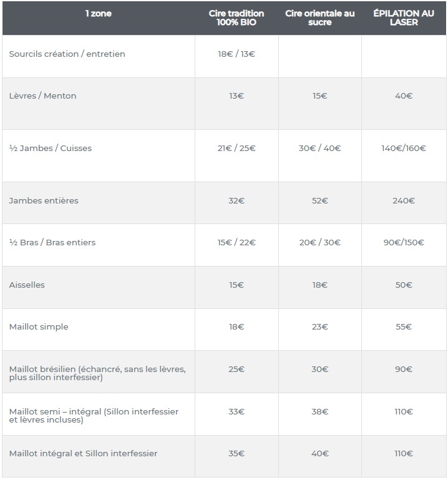Click the 240€ laser price for Jambes entières
Screen dimensions: 448x480
tap(404, 201)
